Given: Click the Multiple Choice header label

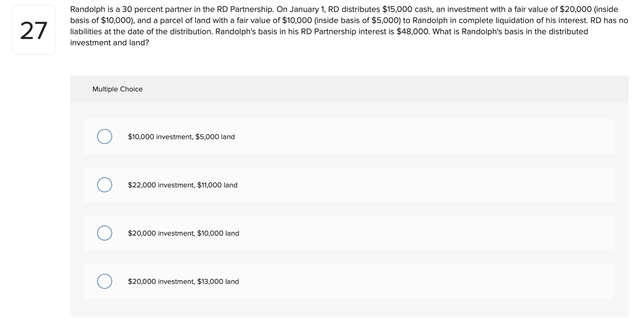Looking at the screenshot, I should pyautogui.click(x=118, y=89).
